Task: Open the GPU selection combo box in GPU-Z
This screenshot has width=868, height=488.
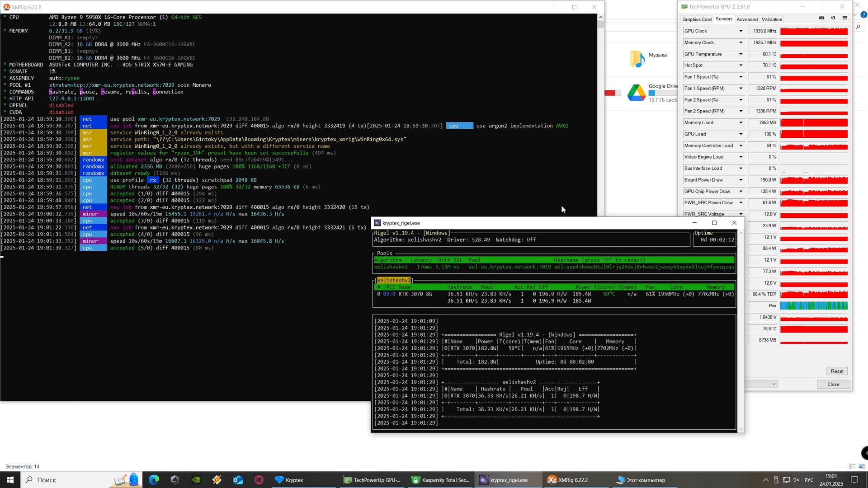Action: 761,384
